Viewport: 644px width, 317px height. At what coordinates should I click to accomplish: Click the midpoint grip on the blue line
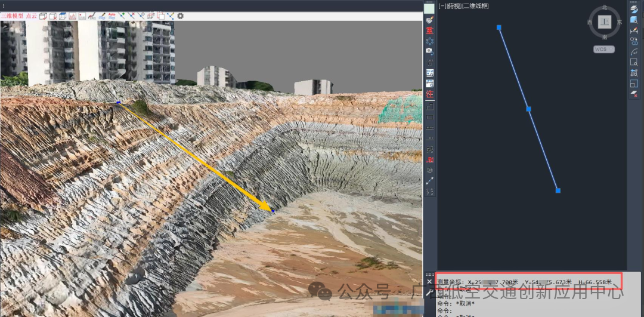click(528, 109)
